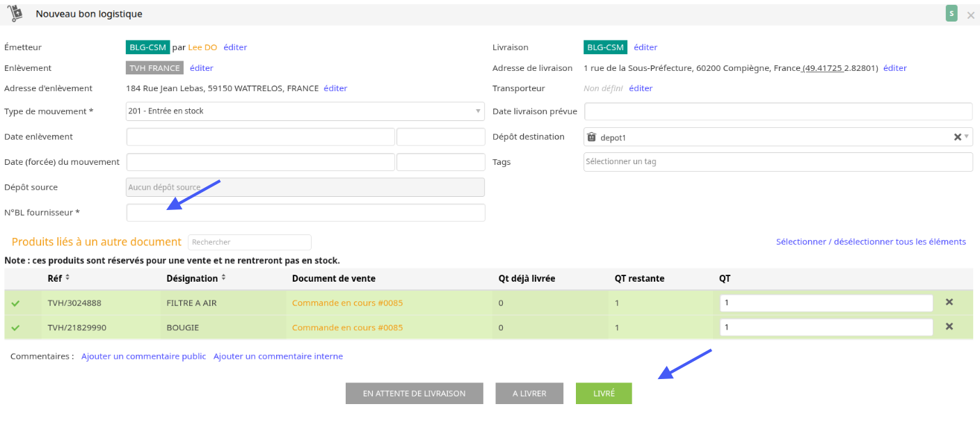The width and height of the screenshot is (980, 434).
Task: Click the Qt déjà livrée column header
Action: [527, 278]
